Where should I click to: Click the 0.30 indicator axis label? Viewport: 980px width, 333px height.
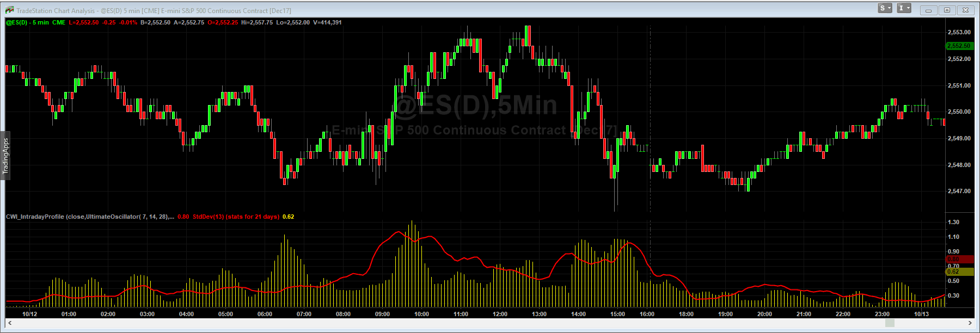pos(954,295)
